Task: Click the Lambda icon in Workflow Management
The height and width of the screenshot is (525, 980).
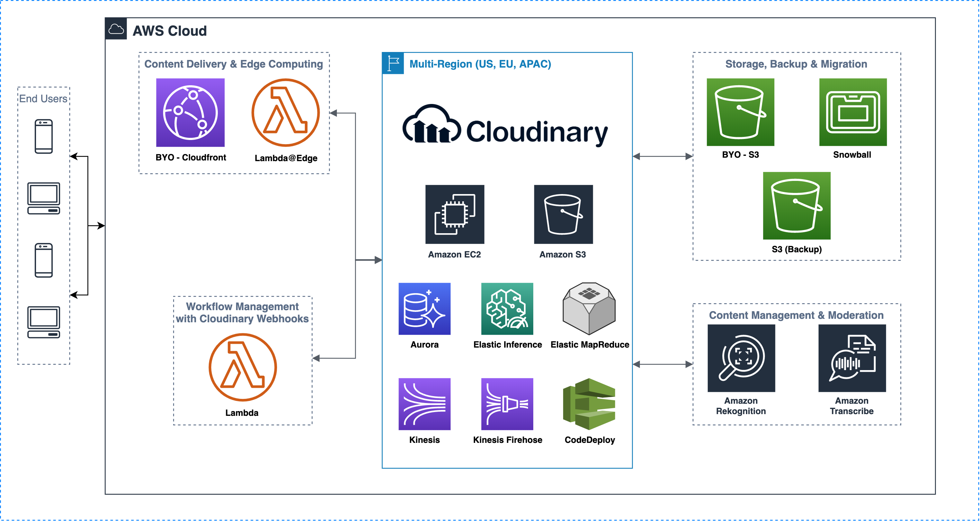Action: [x=243, y=367]
